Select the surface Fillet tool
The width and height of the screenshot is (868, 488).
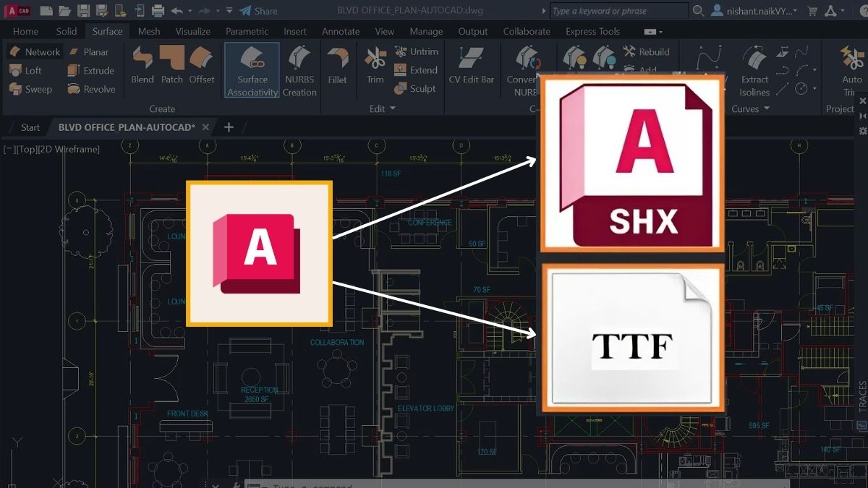337,65
